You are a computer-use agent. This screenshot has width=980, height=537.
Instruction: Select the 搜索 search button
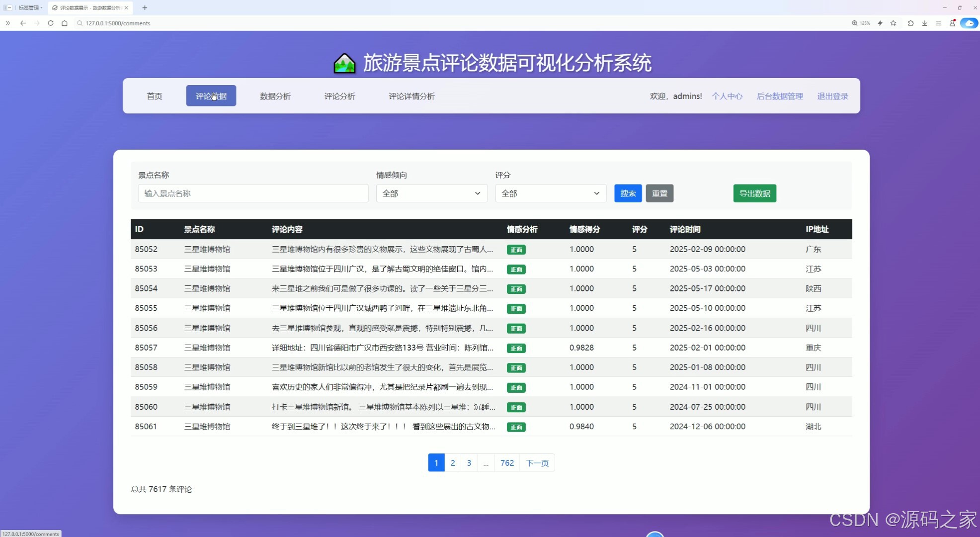tap(628, 193)
